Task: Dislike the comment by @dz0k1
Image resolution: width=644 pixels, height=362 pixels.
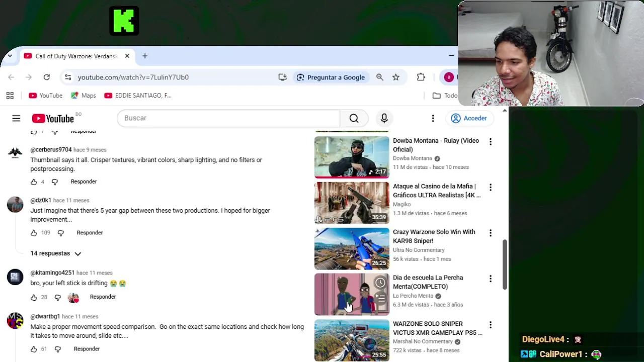Action: click(61, 233)
